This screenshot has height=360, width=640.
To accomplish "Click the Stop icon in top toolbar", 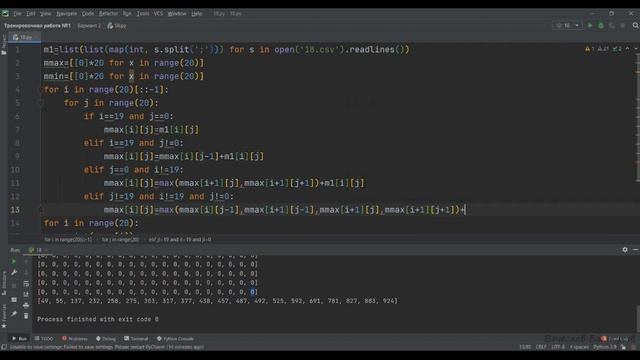I will point(622,25).
